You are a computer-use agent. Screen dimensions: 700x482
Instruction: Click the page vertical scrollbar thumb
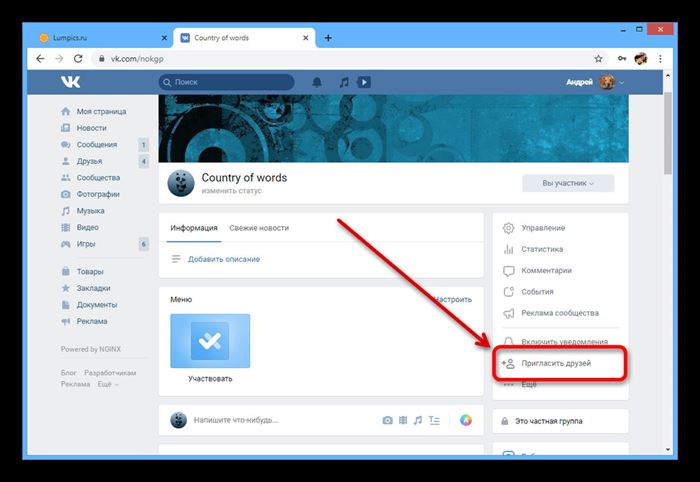[668, 133]
